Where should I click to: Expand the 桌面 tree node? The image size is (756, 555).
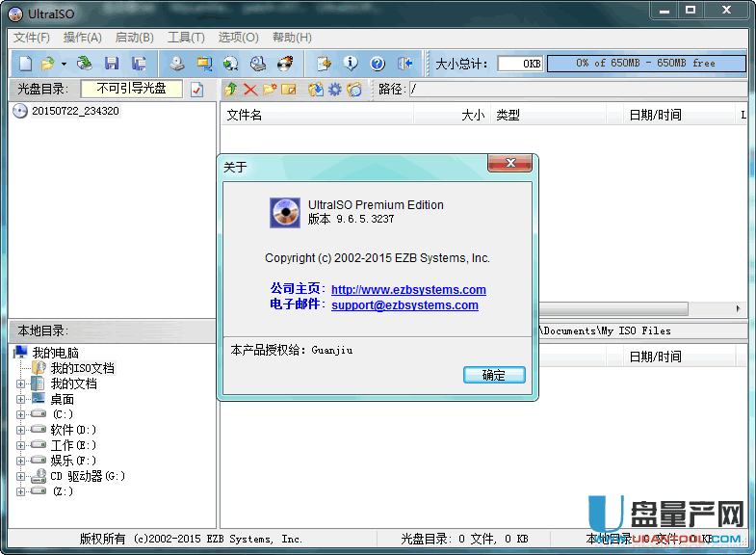(21, 399)
